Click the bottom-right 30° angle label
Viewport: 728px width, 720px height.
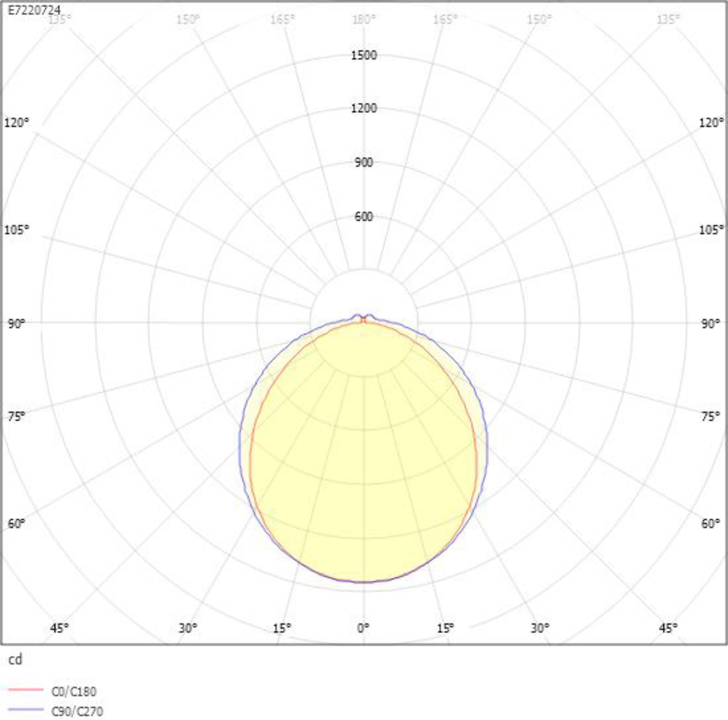[x=540, y=628]
